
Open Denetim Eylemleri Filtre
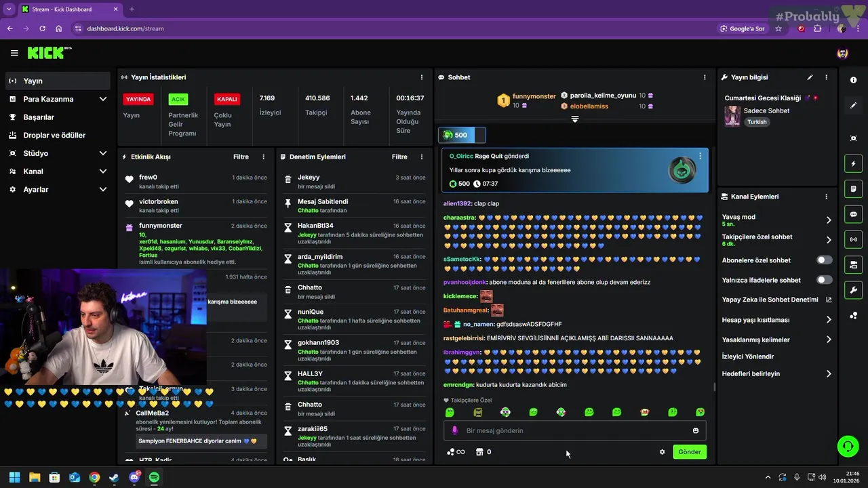[x=399, y=157]
